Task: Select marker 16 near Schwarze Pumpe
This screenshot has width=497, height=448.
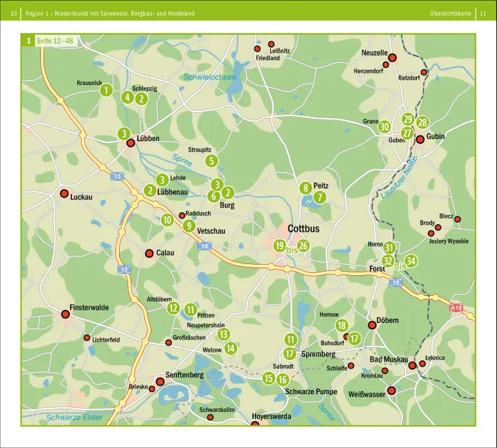Action: point(283,380)
